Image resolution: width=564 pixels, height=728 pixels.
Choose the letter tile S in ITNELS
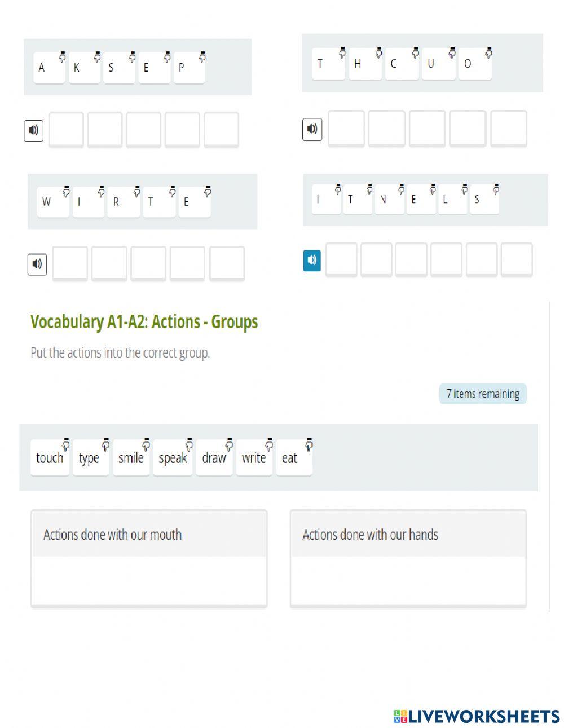[483, 200]
